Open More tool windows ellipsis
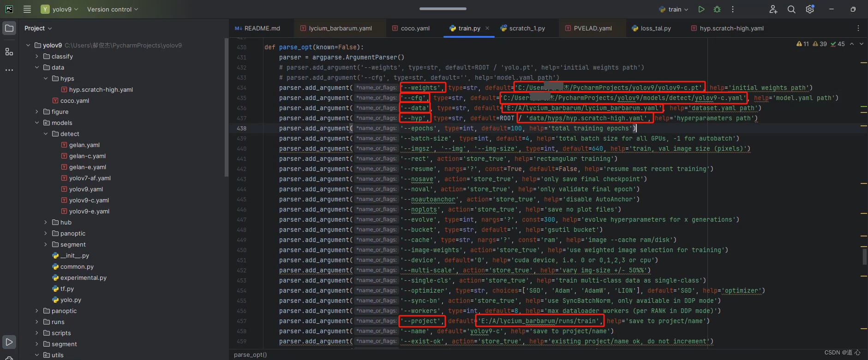This screenshot has height=360, width=868. pyautogui.click(x=9, y=70)
